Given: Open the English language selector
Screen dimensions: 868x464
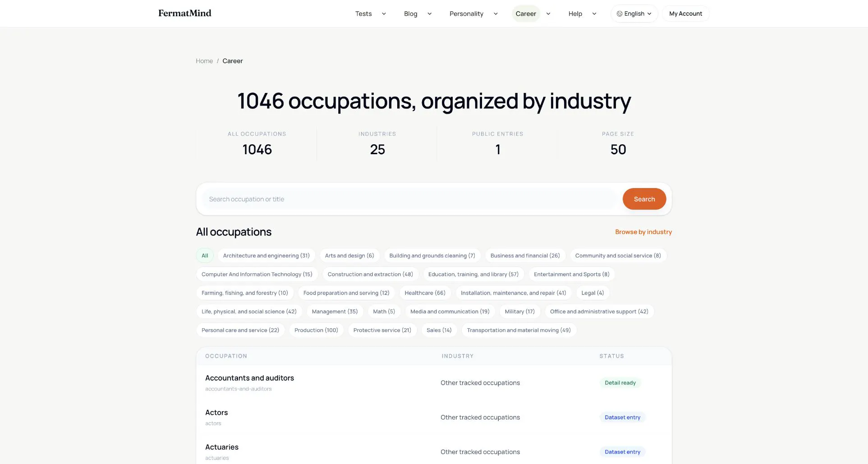Looking at the screenshot, I should 634,14.
